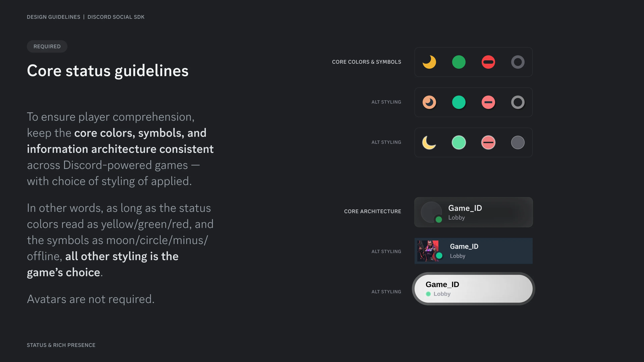
Task: Select the outlined crescent moon in second alt styling row
Action: click(x=429, y=142)
